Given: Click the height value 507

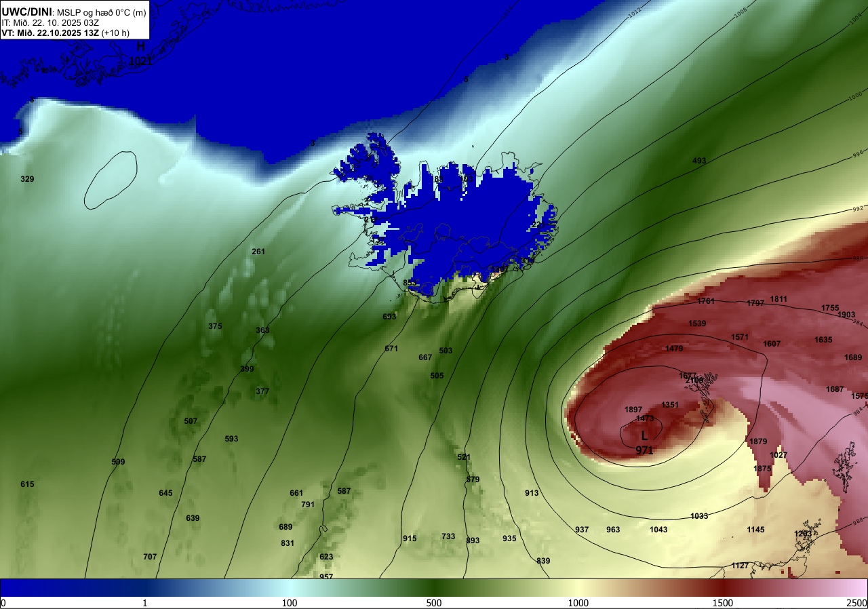Looking at the screenshot, I should pos(191,421).
